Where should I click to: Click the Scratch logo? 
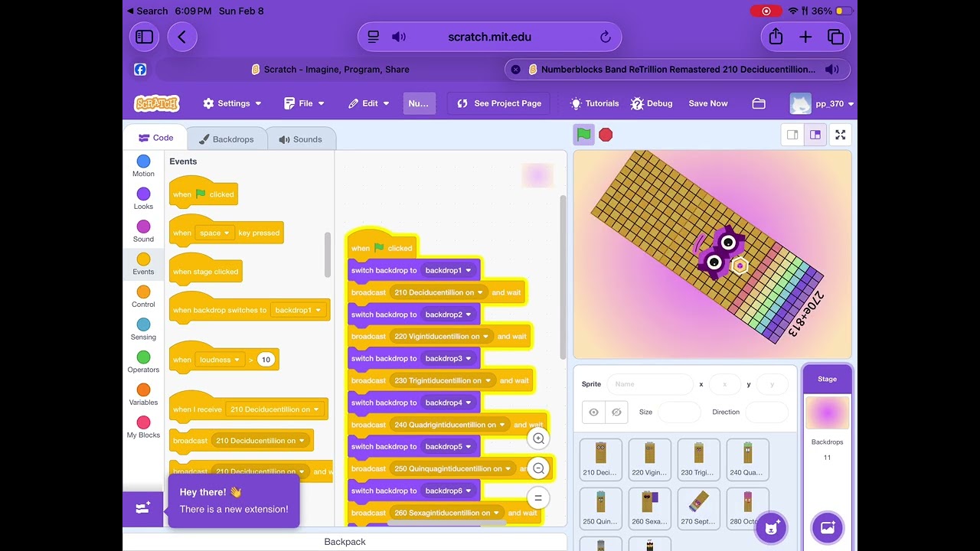[x=156, y=103]
